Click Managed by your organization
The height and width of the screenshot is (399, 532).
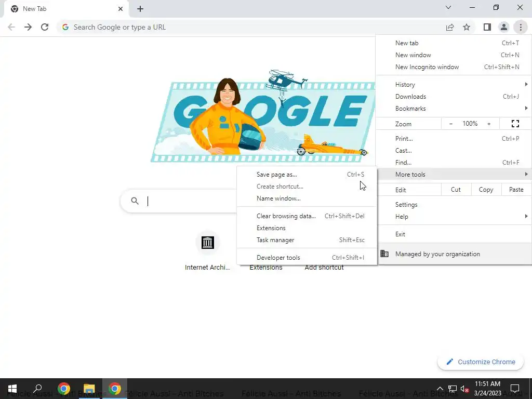coord(454,254)
